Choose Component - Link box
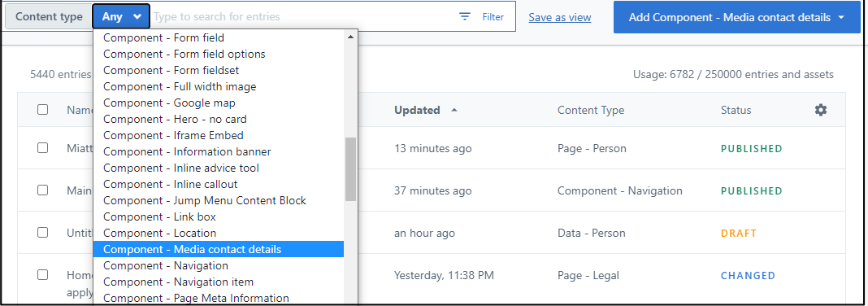This screenshot has height=306, width=868. click(x=219, y=216)
